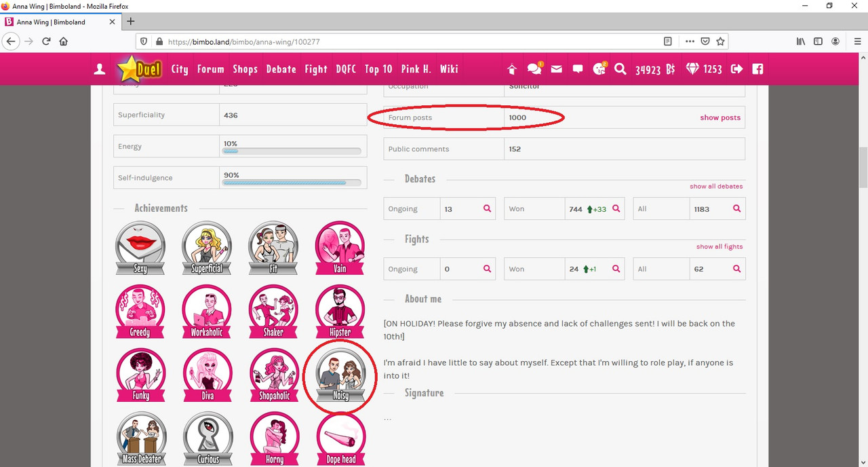The width and height of the screenshot is (868, 467).
Task: Click the Shopaholic achievement badge
Action: tap(273, 375)
